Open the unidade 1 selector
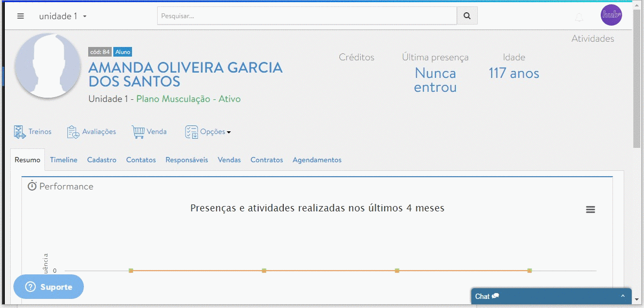The image size is (644, 308). pyautogui.click(x=59, y=16)
